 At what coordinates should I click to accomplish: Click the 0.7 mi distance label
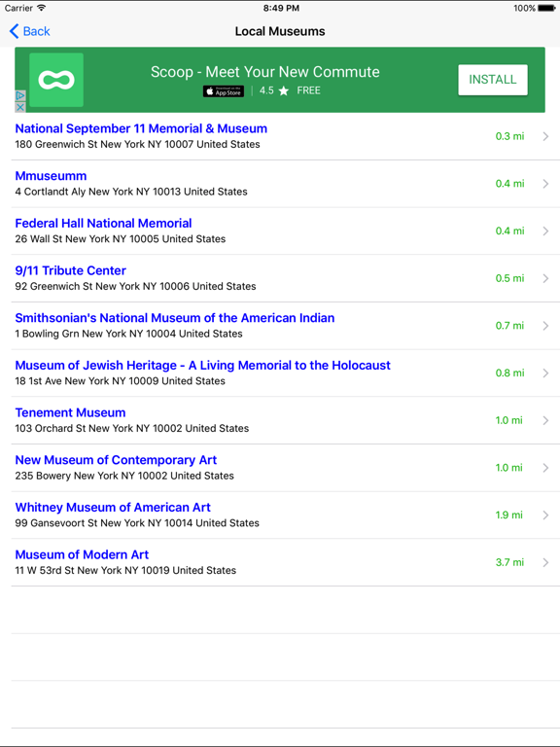509,326
